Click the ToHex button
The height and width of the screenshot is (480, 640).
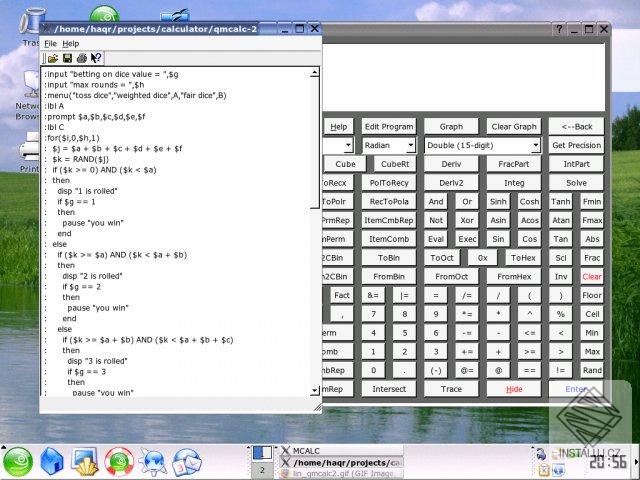coord(523,258)
